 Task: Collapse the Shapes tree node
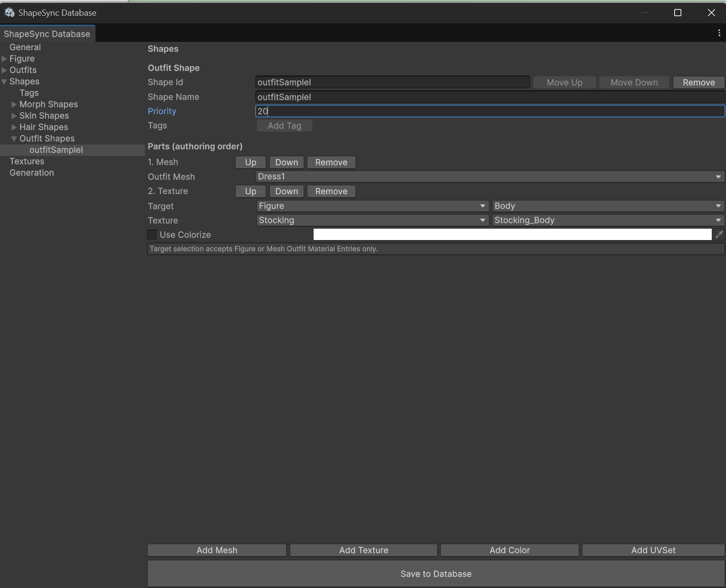(4, 81)
